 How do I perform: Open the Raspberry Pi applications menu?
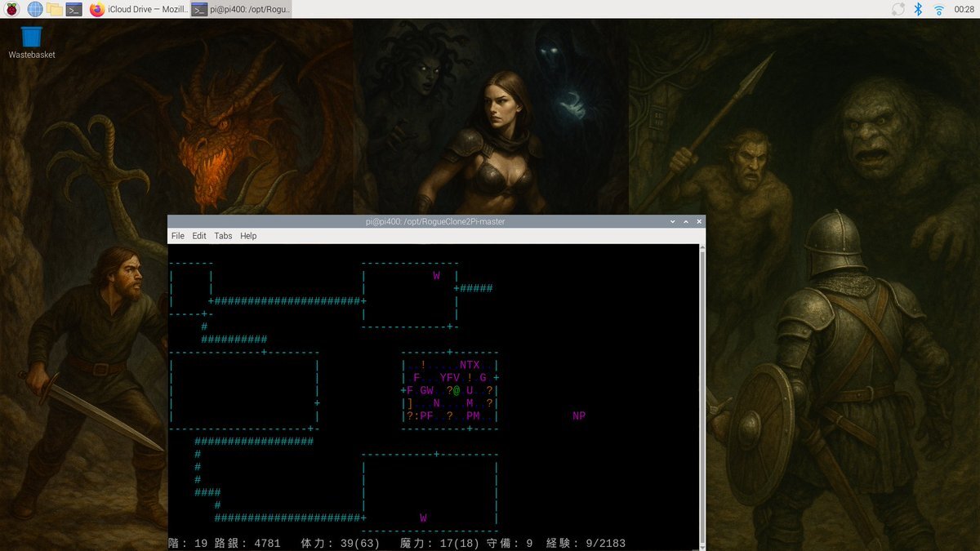[12, 9]
